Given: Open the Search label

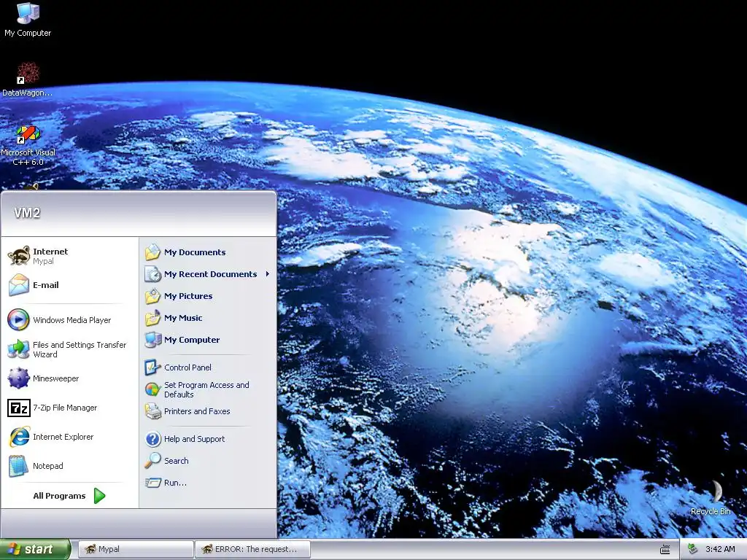Looking at the screenshot, I should tap(177, 461).
